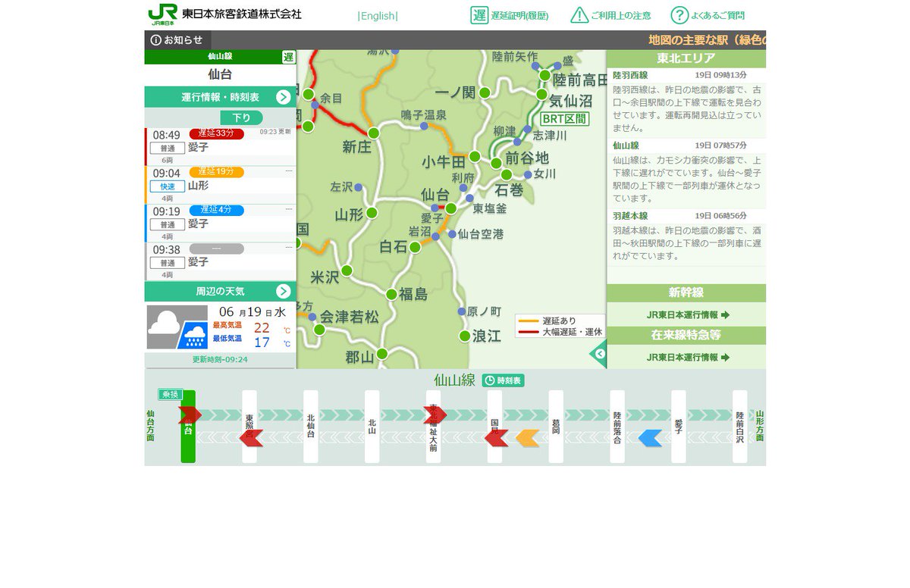The width and height of the screenshot is (910, 588).
Task: Open 遅延証明(履歴) delay certificate page
Action: [509, 15]
